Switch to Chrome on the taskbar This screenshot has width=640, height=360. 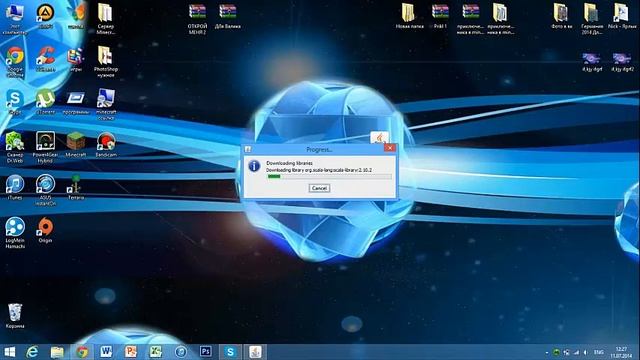coord(82,352)
